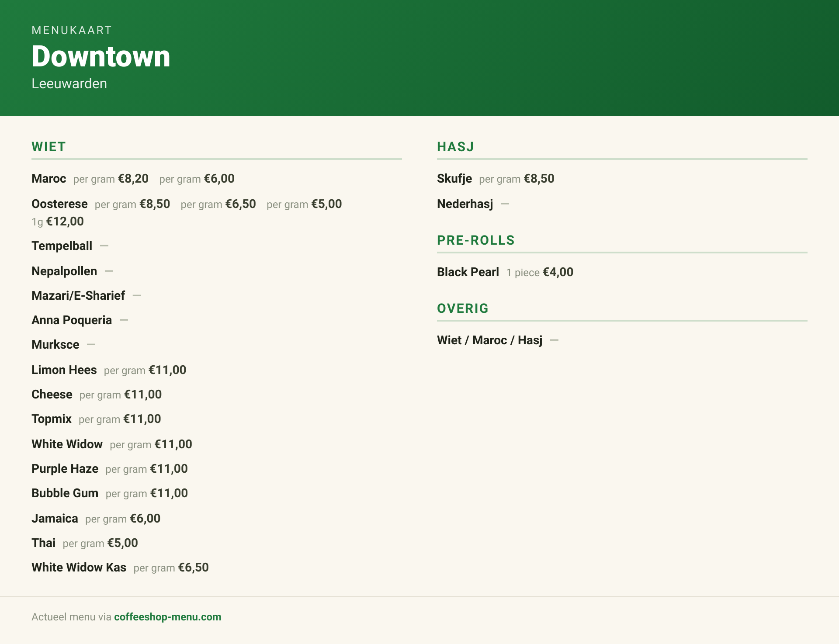This screenshot has height=644, width=839.
Task: Click the Black Pearl €4,00 price
Action: pos(558,272)
